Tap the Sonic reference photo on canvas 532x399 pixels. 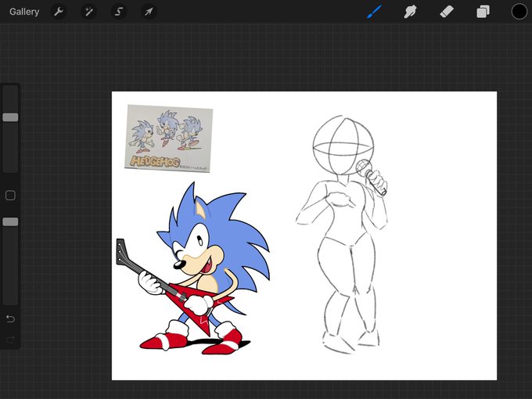[x=169, y=138]
